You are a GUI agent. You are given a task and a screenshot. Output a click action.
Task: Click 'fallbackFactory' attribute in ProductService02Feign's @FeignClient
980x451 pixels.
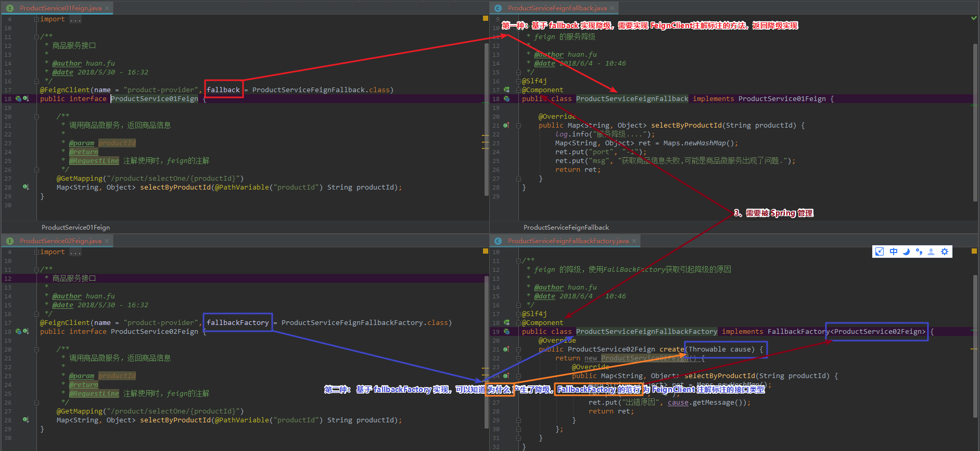click(238, 323)
